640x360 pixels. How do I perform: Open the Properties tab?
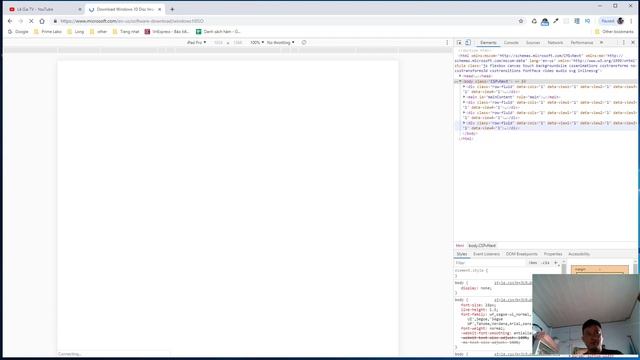(x=553, y=254)
